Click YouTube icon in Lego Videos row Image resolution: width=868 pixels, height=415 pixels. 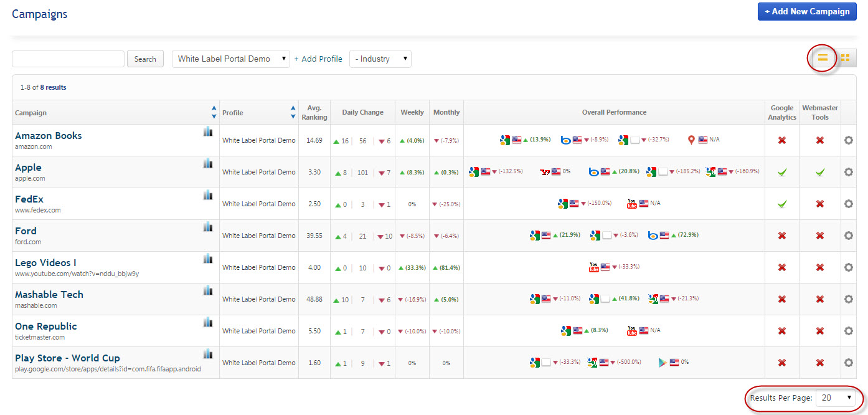click(593, 267)
